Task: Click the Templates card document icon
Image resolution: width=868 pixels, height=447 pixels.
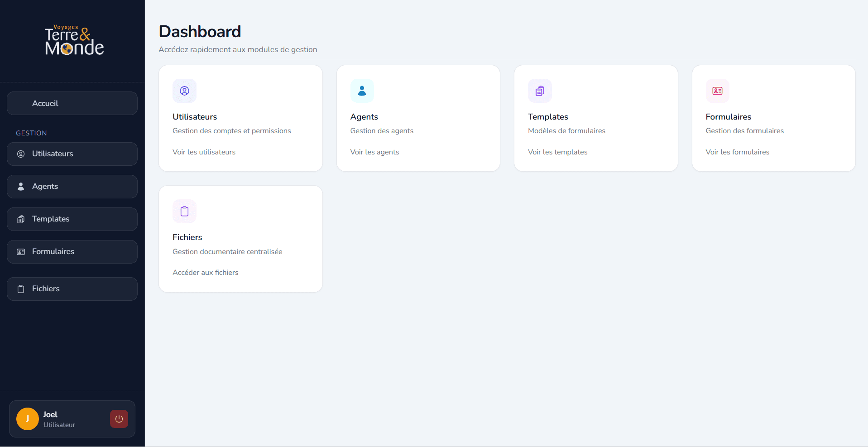Action: pyautogui.click(x=540, y=91)
